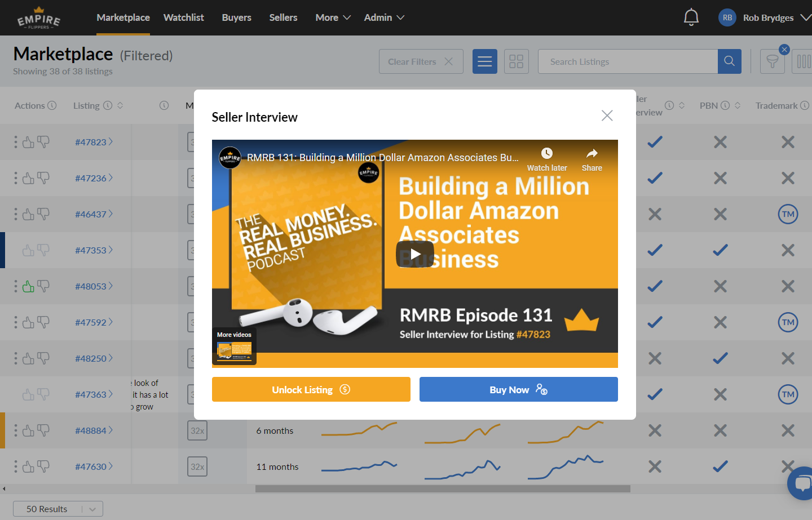
Task: Open actions menu for listing #48884
Action: point(16,430)
